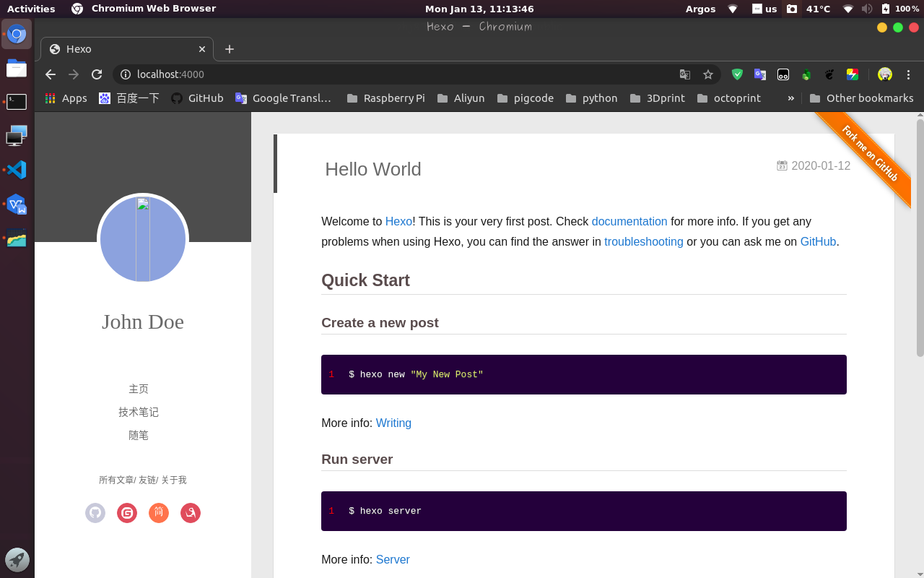The image size is (924, 578).
Task: Close the Hexo tab
Action: pyautogui.click(x=202, y=49)
